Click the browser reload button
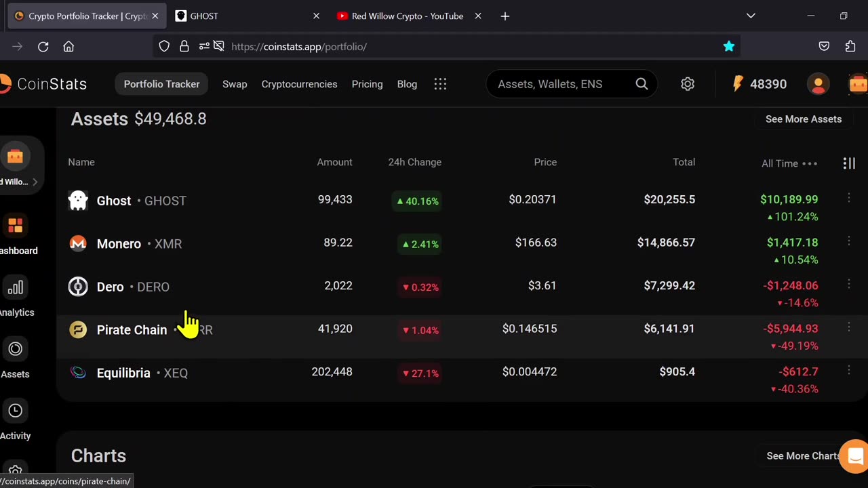This screenshot has width=868, height=488. coord(43,47)
